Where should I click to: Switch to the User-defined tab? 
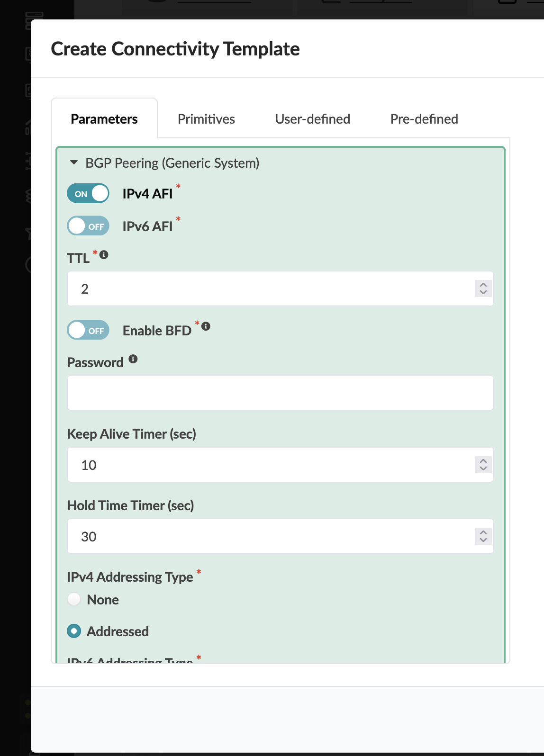point(313,119)
